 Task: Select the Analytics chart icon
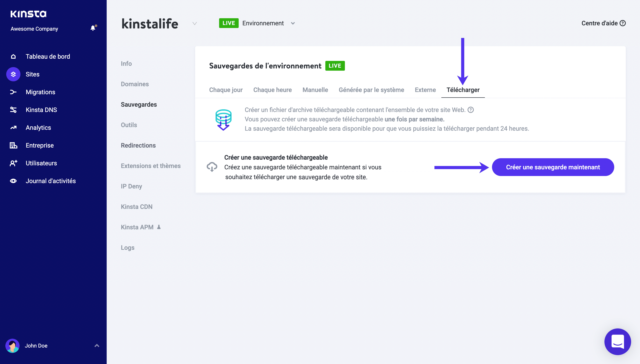(x=13, y=128)
